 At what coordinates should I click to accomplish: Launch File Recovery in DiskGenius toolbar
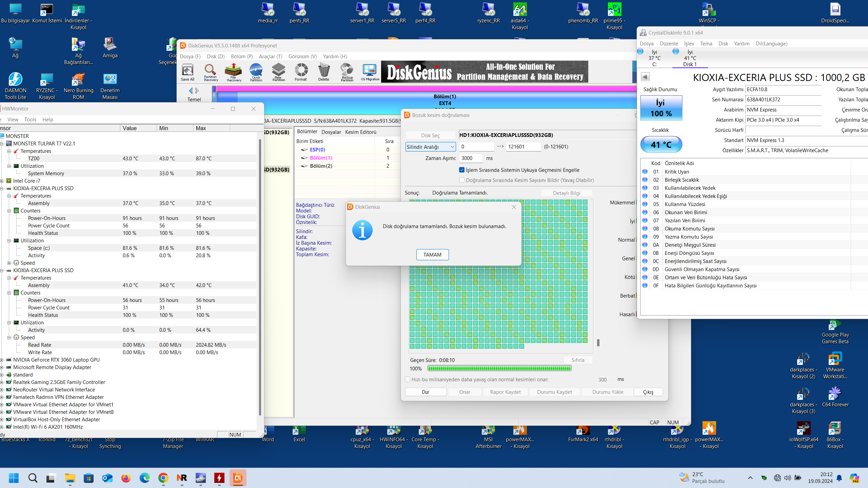point(234,72)
